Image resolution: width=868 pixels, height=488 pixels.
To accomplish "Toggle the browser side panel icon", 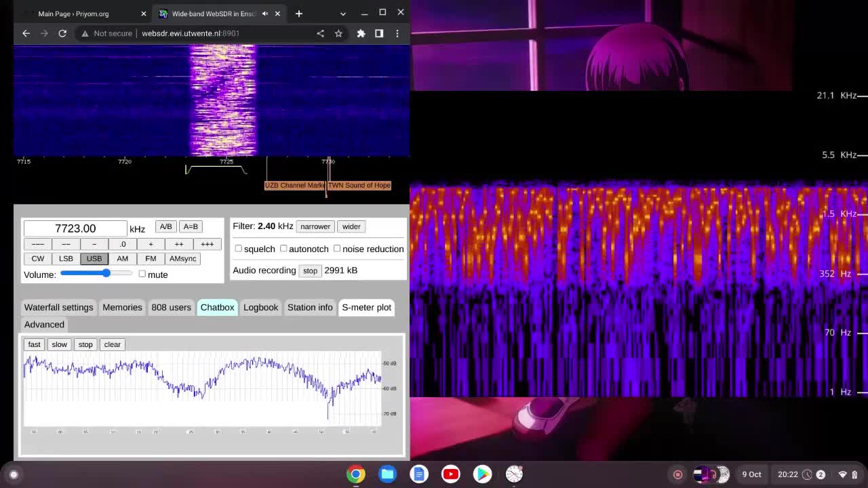I will tap(379, 33).
